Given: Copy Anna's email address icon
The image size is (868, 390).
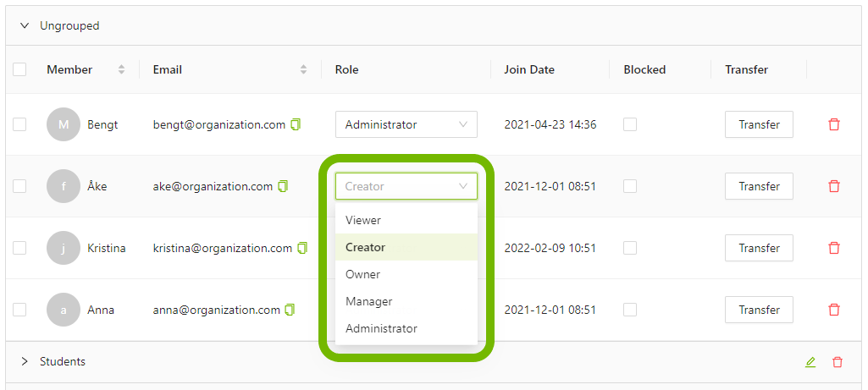Looking at the screenshot, I should click(290, 310).
